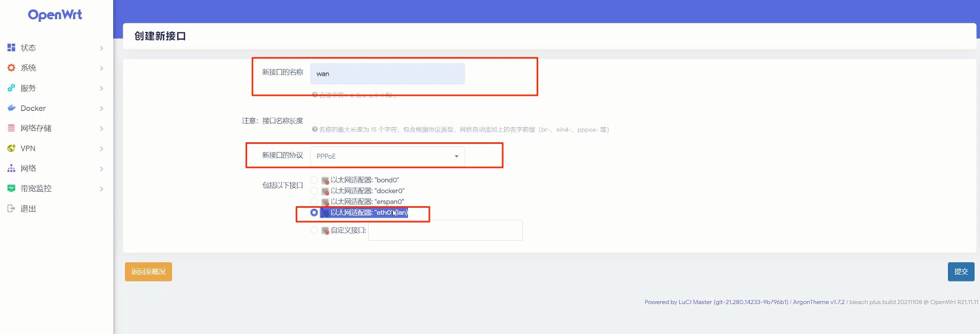Select the docker0 ethernet adapter radio
The height and width of the screenshot is (334, 980).
(314, 191)
